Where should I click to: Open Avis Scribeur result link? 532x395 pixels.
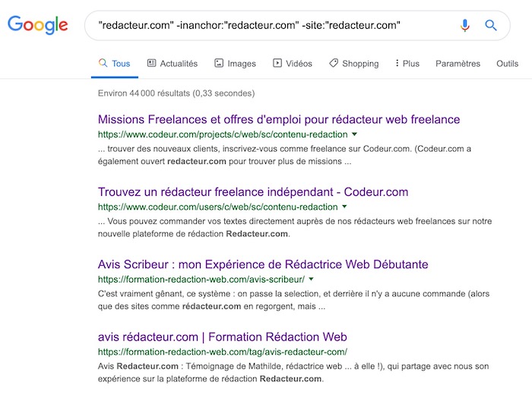263,265
